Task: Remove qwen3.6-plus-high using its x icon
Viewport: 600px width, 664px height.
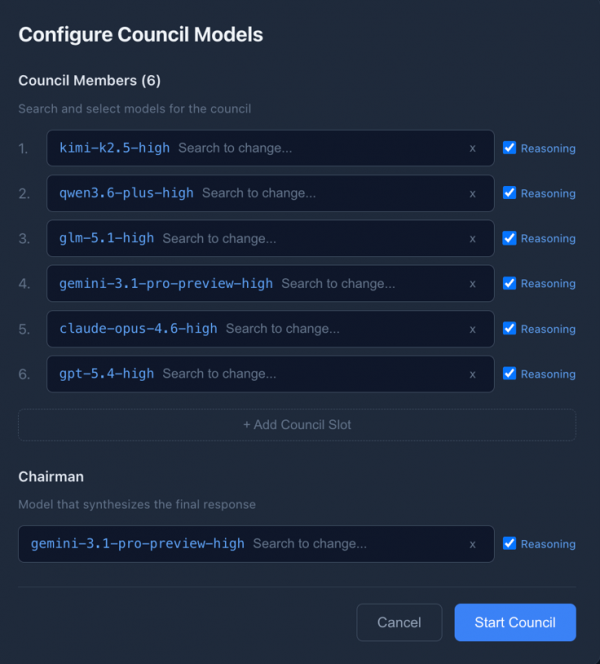Action: coord(472,193)
